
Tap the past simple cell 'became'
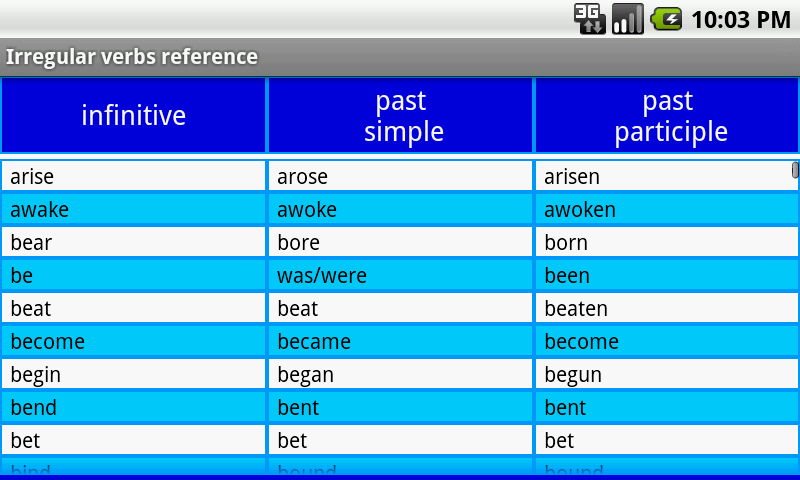[x=401, y=342]
